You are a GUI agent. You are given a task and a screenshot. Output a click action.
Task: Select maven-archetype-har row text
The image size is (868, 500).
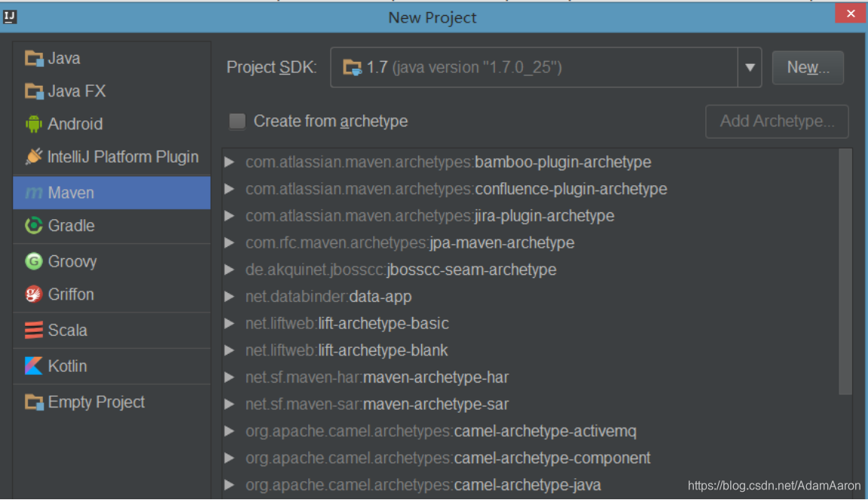coord(377,377)
